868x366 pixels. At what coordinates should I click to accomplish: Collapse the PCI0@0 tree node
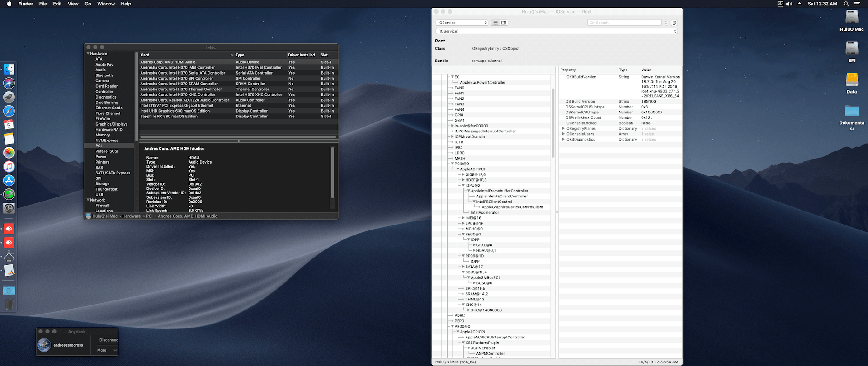point(453,164)
